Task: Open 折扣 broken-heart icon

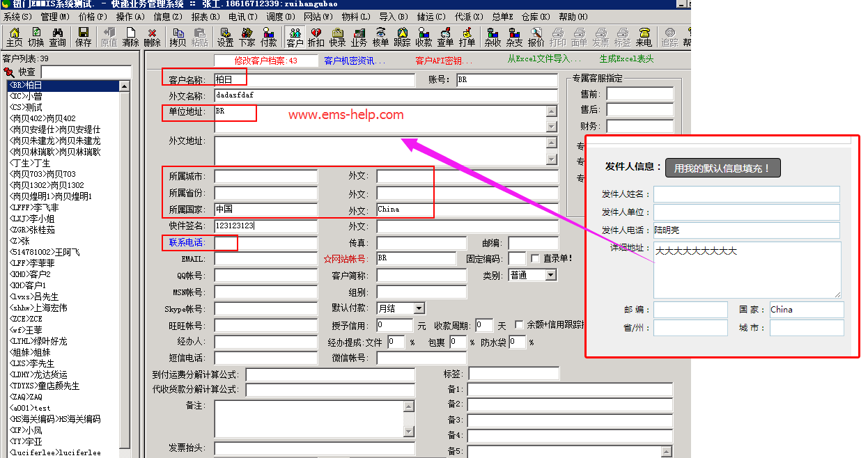Action: (x=316, y=38)
